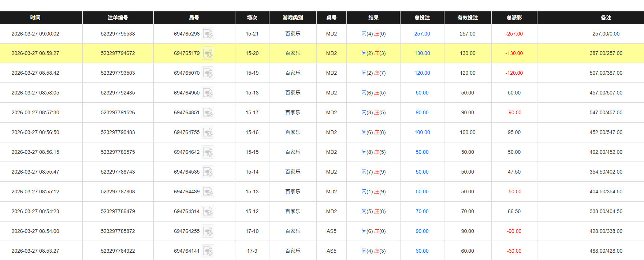Open video replay icon for round 694765070
644x260 pixels.
click(208, 73)
